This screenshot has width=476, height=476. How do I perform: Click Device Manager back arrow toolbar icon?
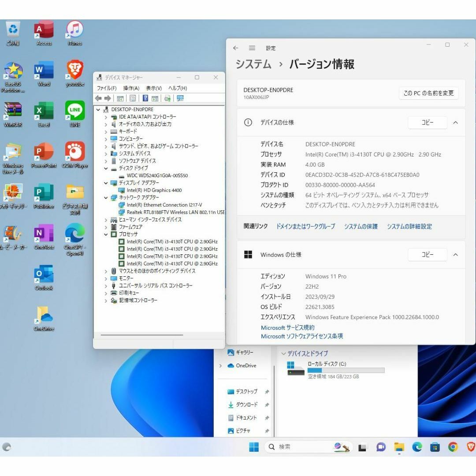click(x=98, y=98)
